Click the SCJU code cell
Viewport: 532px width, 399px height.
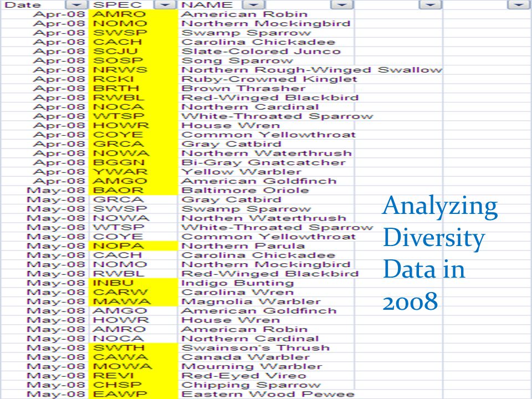(133, 51)
